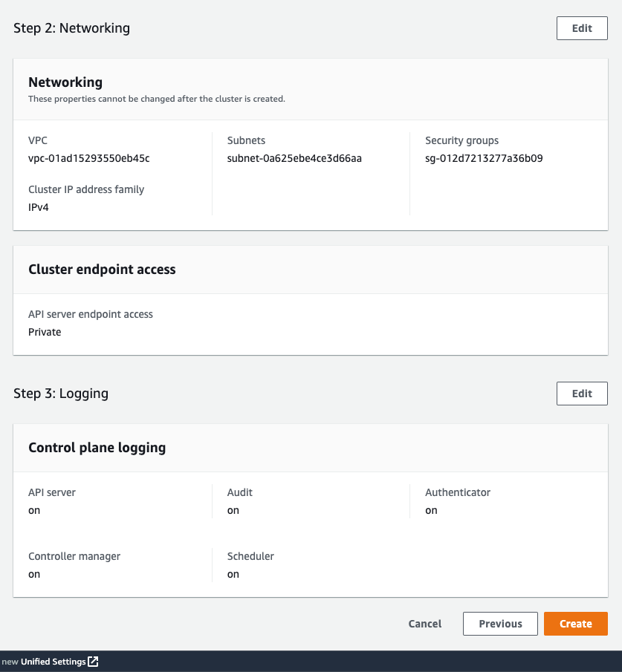
Task: Click the Controller manager logging status
Action: (34, 574)
